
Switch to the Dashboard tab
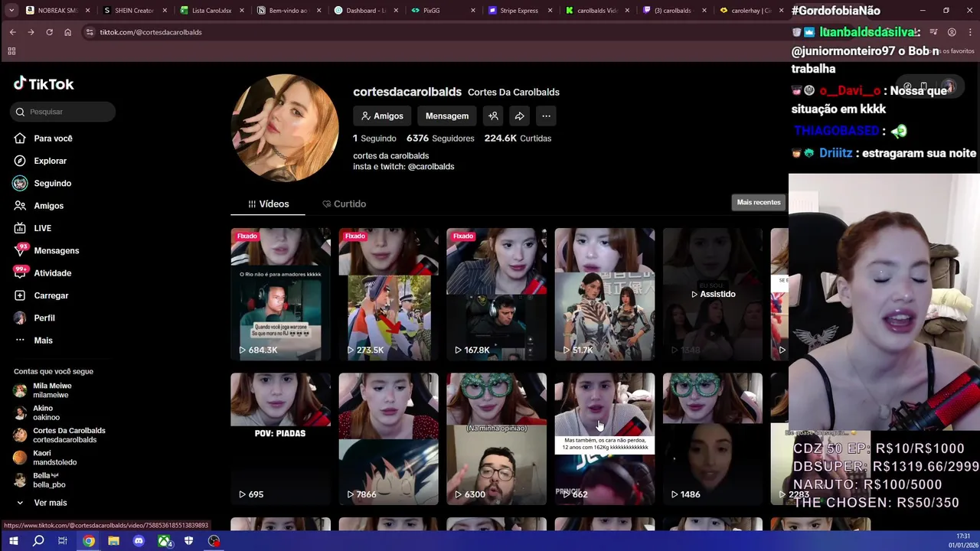pos(367,11)
